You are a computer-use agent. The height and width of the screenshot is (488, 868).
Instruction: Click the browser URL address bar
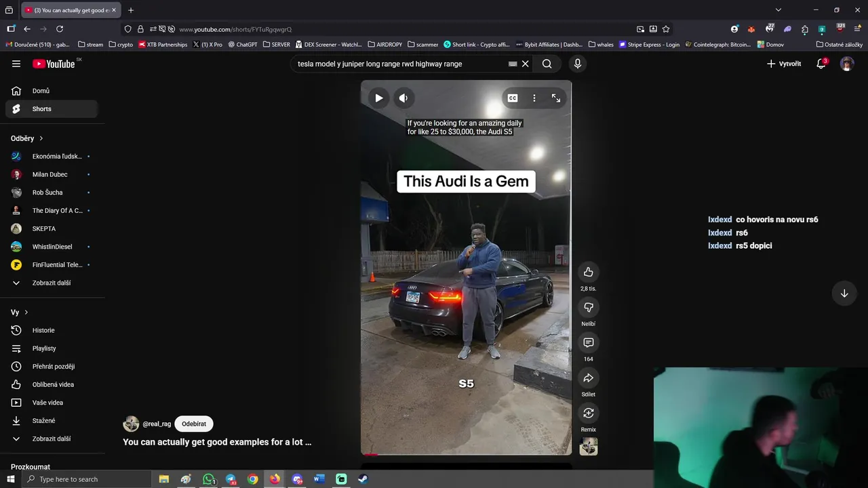(x=400, y=29)
